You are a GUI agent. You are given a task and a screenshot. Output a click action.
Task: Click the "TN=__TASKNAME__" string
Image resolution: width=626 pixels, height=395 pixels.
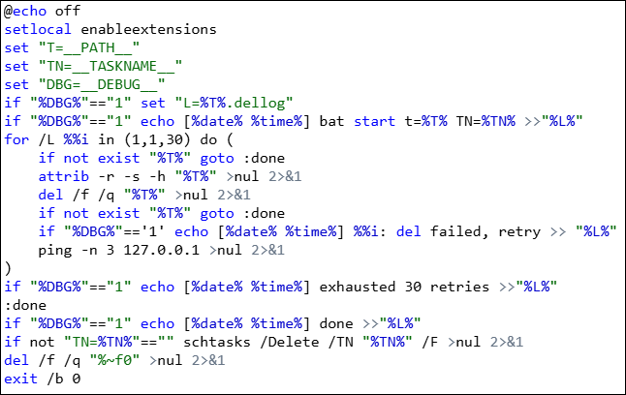[110, 66]
